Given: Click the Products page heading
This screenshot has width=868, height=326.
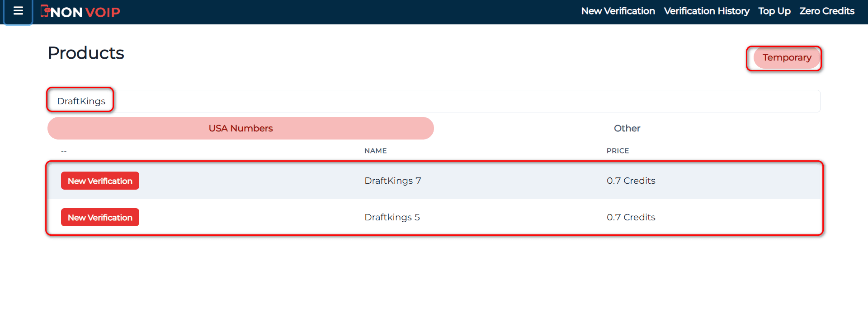Looking at the screenshot, I should tap(86, 53).
